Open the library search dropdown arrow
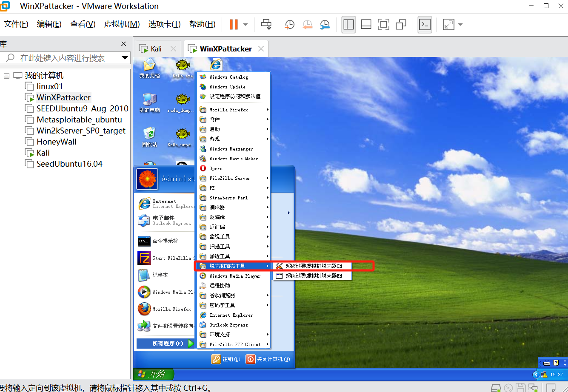 click(x=125, y=58)
